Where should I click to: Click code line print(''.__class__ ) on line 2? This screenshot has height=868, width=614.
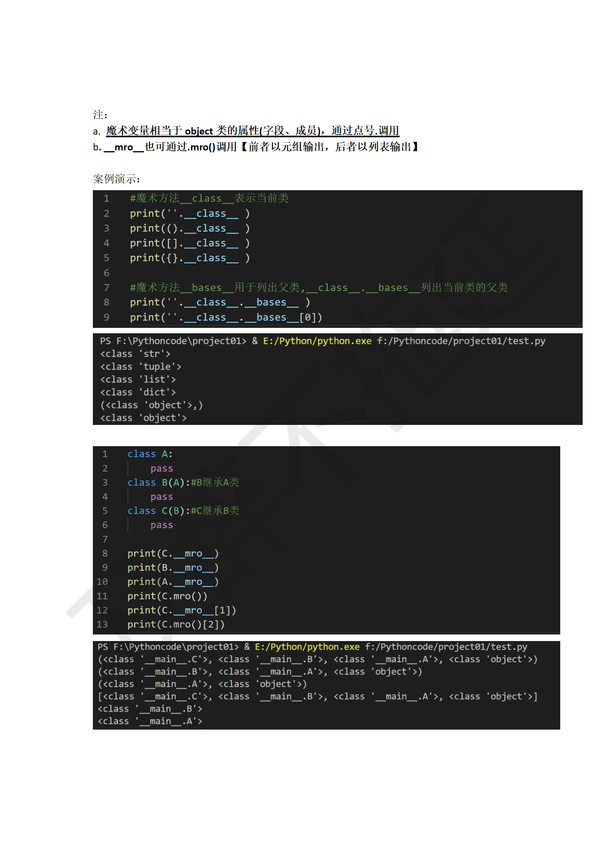pos(190,213)
